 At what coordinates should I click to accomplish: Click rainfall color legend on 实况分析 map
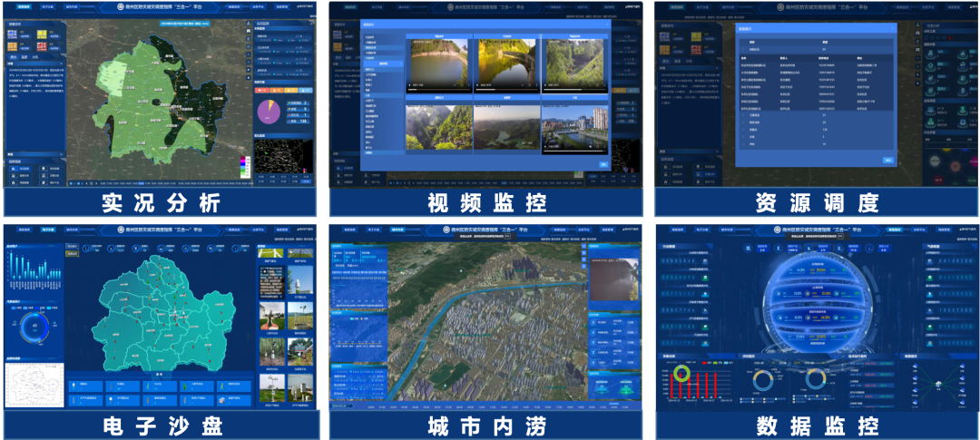[x=240, y=168]
